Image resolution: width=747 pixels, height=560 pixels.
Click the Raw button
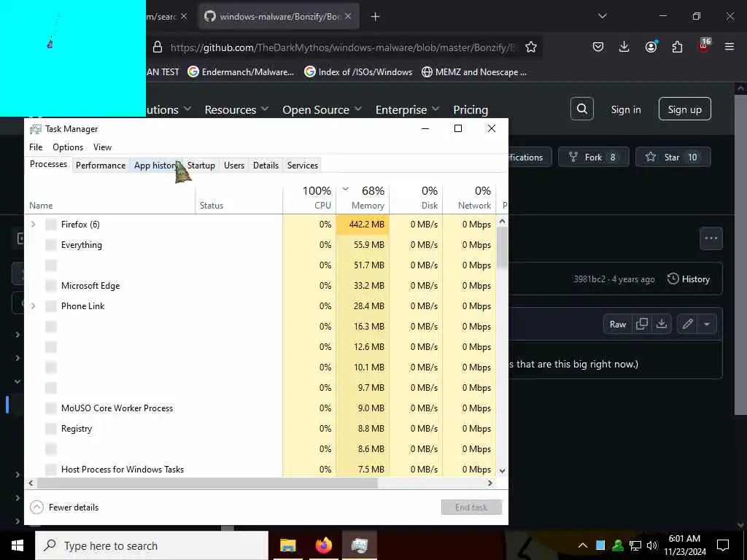pos(617,324)
